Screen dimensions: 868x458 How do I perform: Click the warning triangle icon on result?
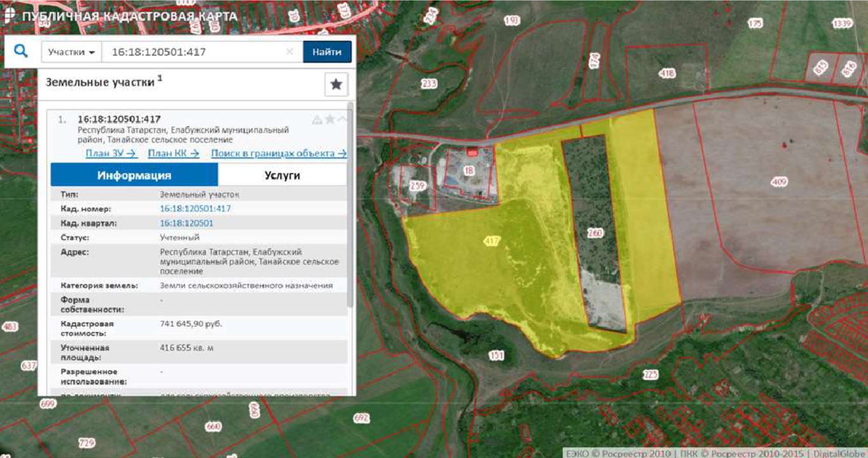[317, 119]
